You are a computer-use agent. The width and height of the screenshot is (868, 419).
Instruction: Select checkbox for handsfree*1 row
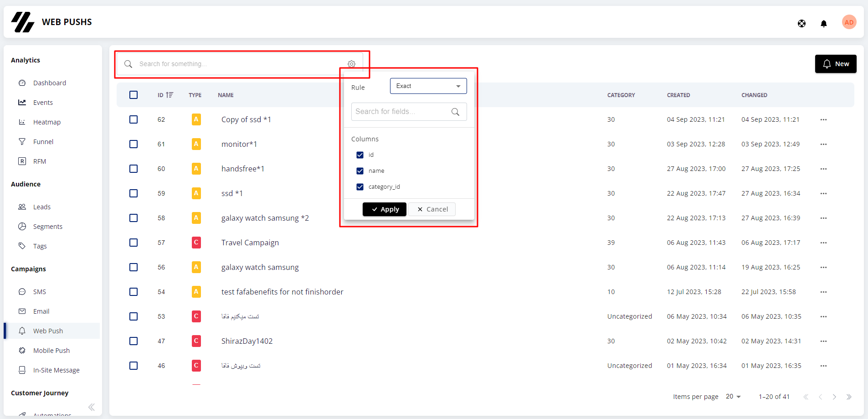pos(134,169)
